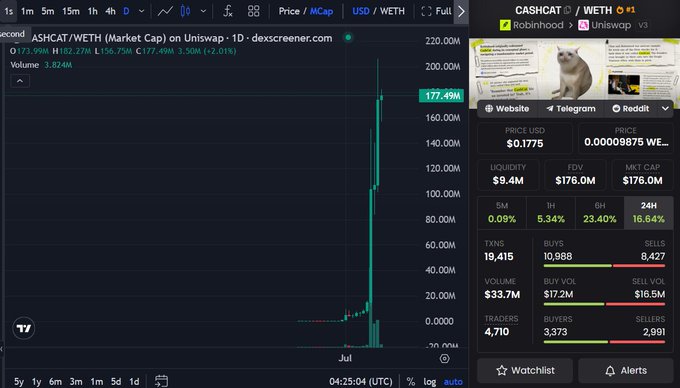This screenshot has width=680, height=388.
Task: Select the line chart style icon
Action: (165, 11)
